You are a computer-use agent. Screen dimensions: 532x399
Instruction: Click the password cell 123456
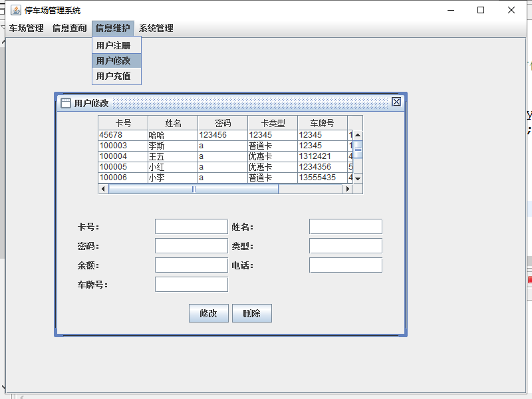pos(223,135)
